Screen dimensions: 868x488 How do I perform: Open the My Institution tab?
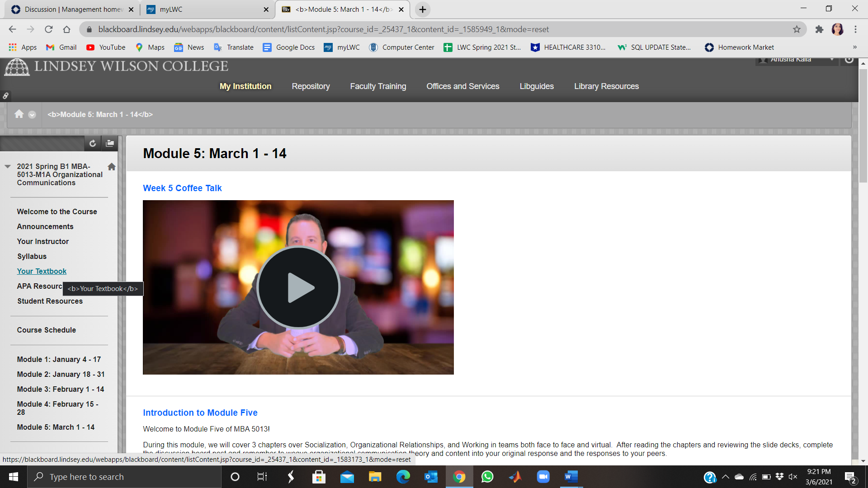click(x=245, y=86)
